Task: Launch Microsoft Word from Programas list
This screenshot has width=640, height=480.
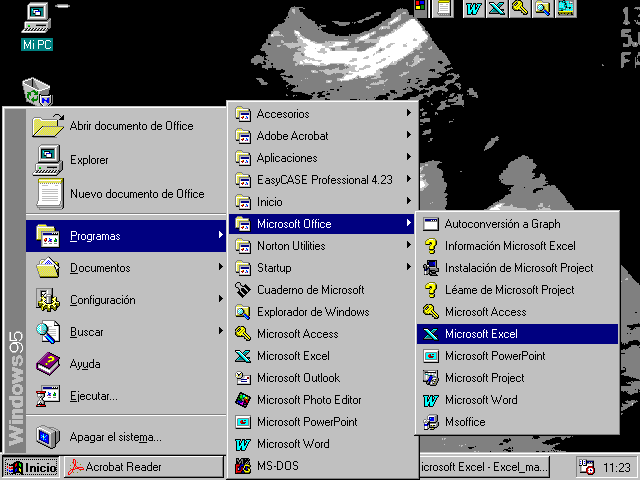Action: point(323,444)
